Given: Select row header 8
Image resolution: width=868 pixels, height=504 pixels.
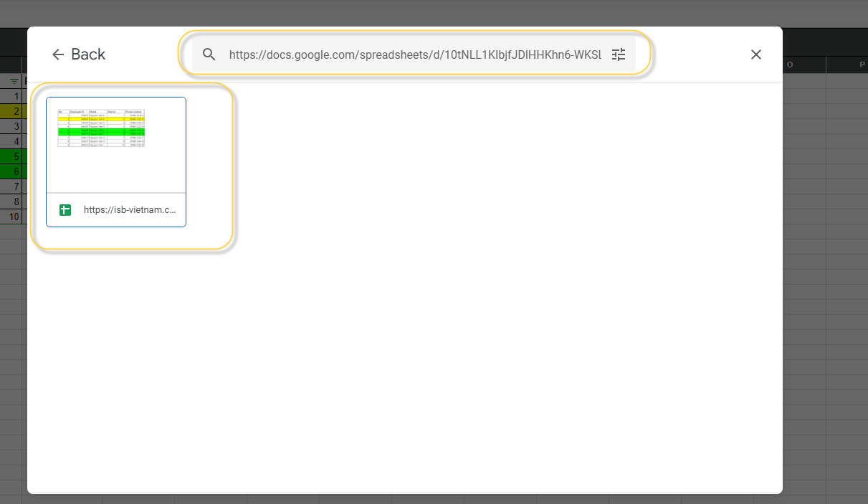Looking at the screenshot, I should (x=14, y=201).
